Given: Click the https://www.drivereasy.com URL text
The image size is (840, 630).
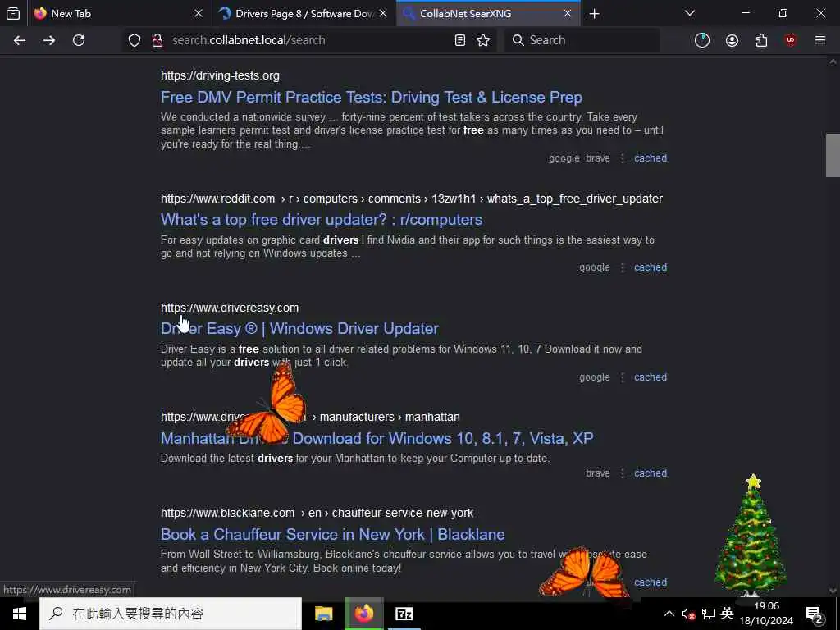Looking at the screenshot, I should coord(230,308).
